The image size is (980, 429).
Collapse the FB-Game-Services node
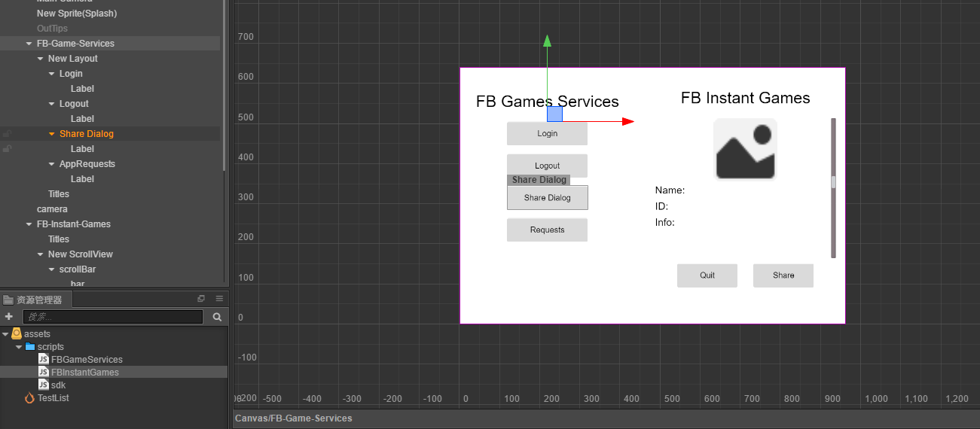click(29, 44)
